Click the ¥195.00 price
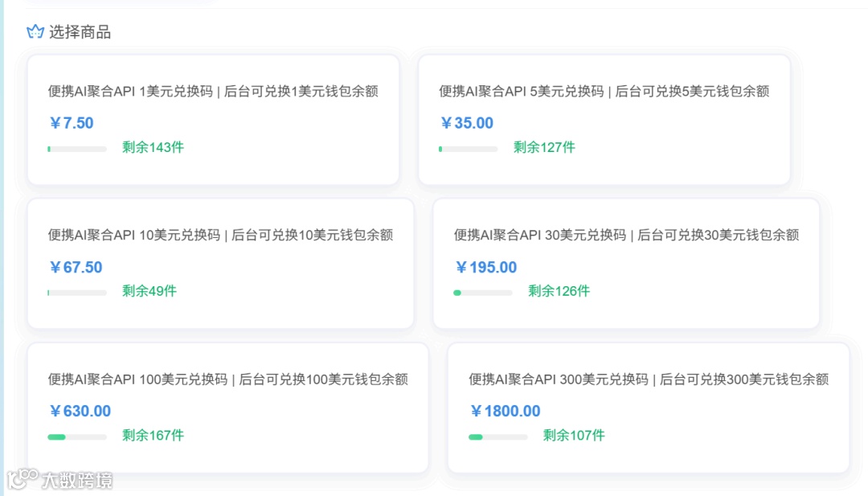 click(486, 268)
